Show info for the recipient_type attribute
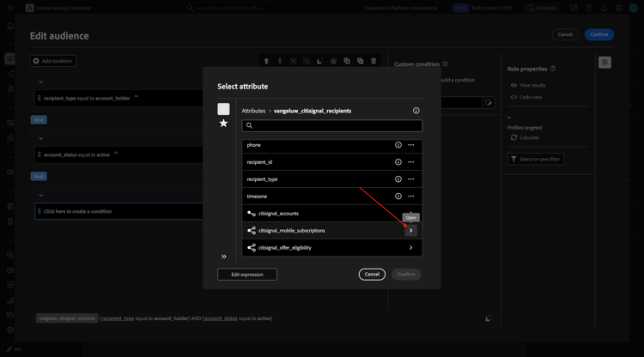 pyautogui.click(x=398, y=179)
